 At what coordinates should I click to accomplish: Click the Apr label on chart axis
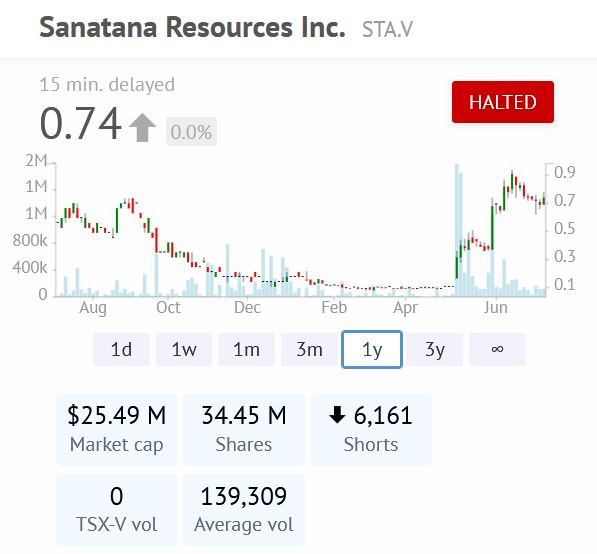405,307
